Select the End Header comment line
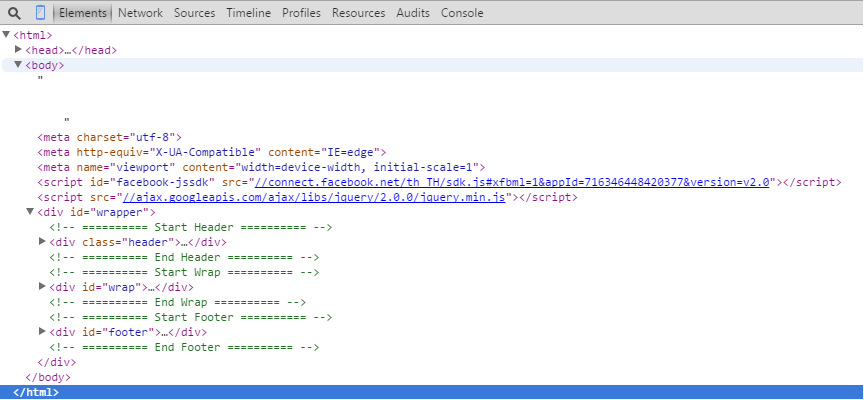The image size is (864, 400). (x=184, y=257)
